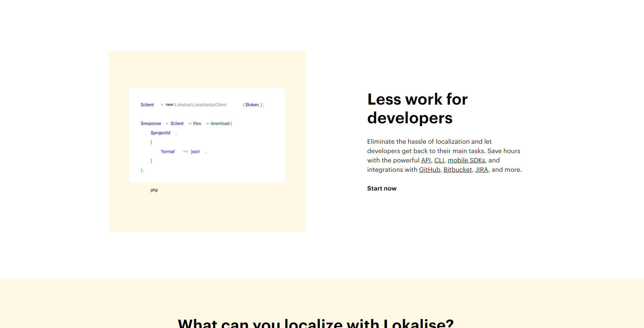Image resolution: width=644 pixels, height=328 pixels.
Task: Visit the GitHub integration link
Action: coord(429,170)
